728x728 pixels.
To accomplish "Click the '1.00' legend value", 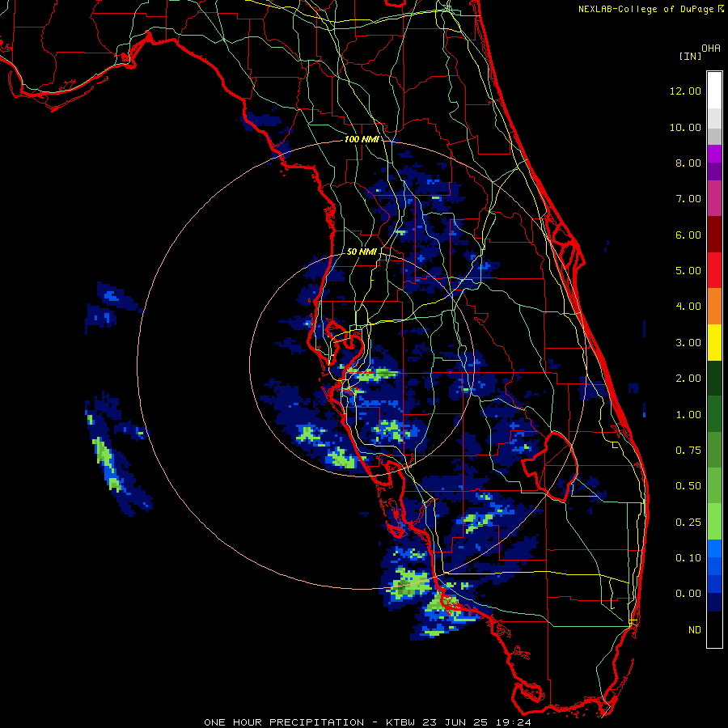I will [x=688, y=415].
